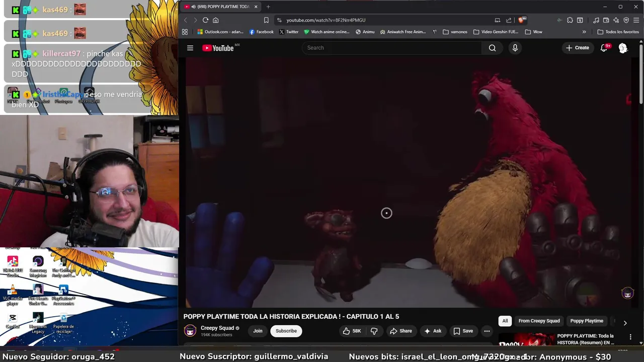Open more actions three-dot menu below video
This screenshot has height=362, width=644.
point(487,331)
